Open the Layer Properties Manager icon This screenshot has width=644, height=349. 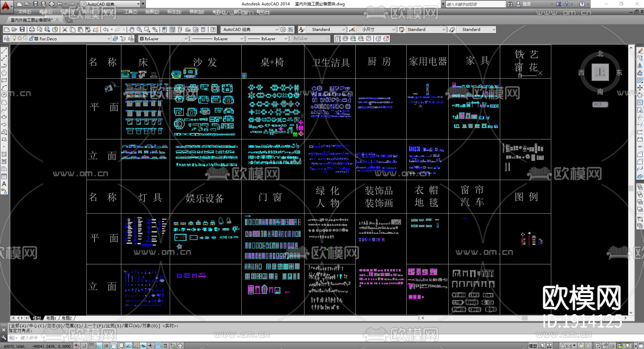point(6,39)
